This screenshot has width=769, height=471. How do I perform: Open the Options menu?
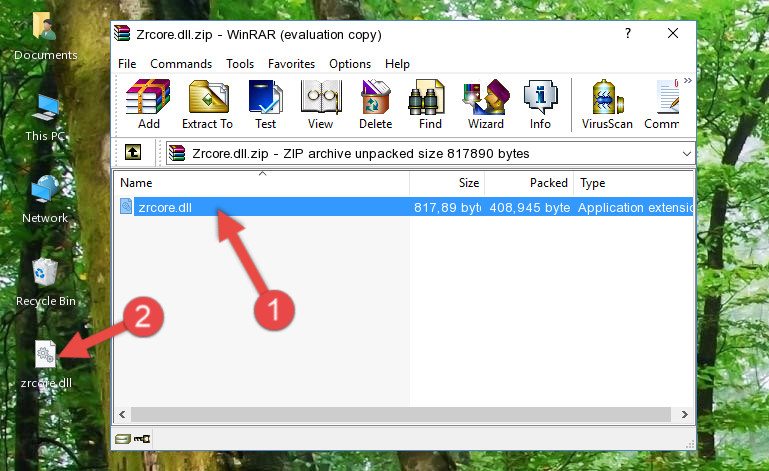click(350, 64)
